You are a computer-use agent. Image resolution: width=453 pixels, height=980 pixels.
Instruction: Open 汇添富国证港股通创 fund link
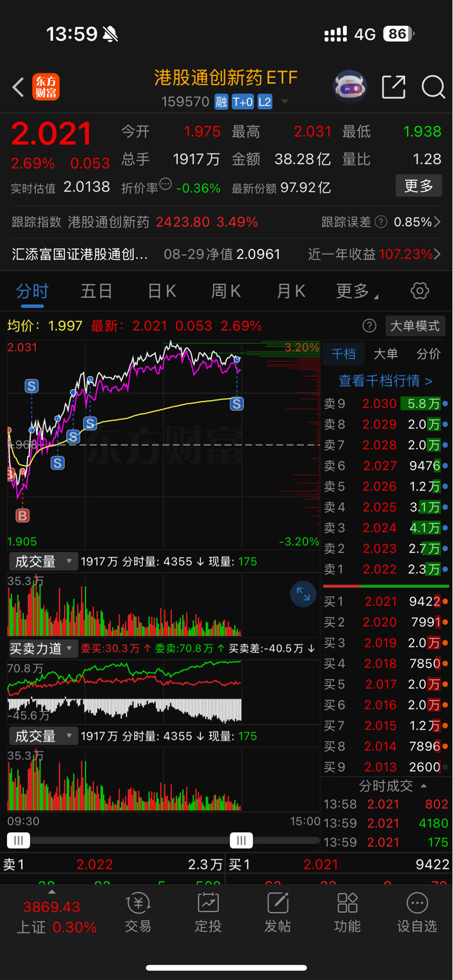(80, 254)
